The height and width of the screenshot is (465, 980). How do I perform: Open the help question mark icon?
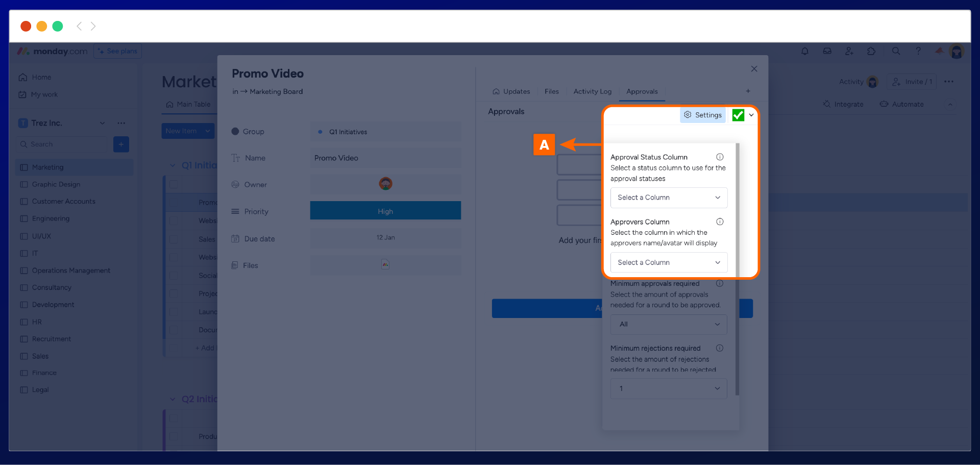click(918, 51)
